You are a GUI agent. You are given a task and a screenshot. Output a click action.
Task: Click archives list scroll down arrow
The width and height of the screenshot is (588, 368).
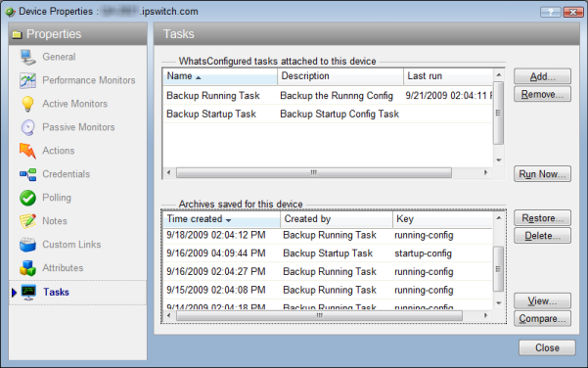coord(498,303)
